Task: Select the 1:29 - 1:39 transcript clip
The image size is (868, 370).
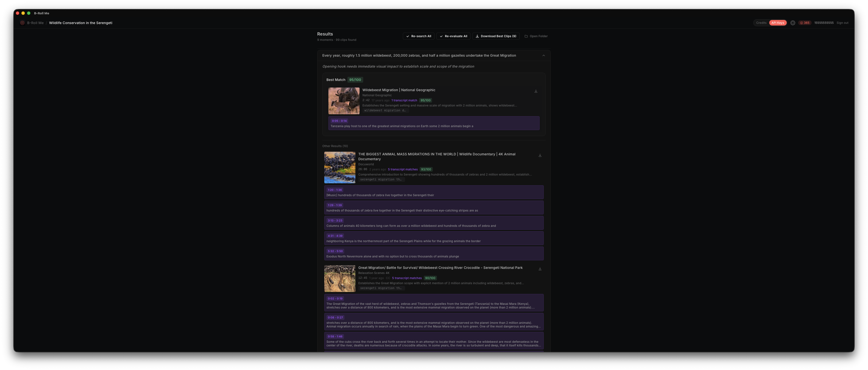Action: pyautogui.click(x=434, y=208)
